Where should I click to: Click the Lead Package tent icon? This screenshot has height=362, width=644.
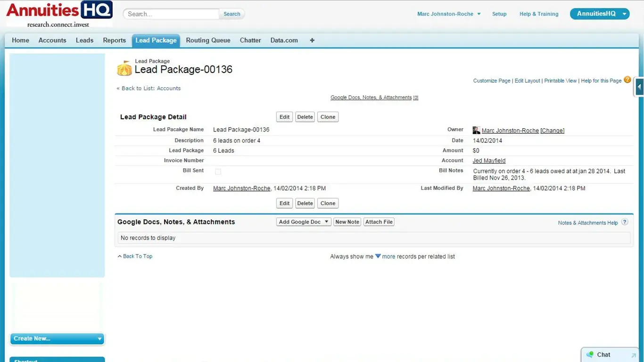[x=124, y=68]
